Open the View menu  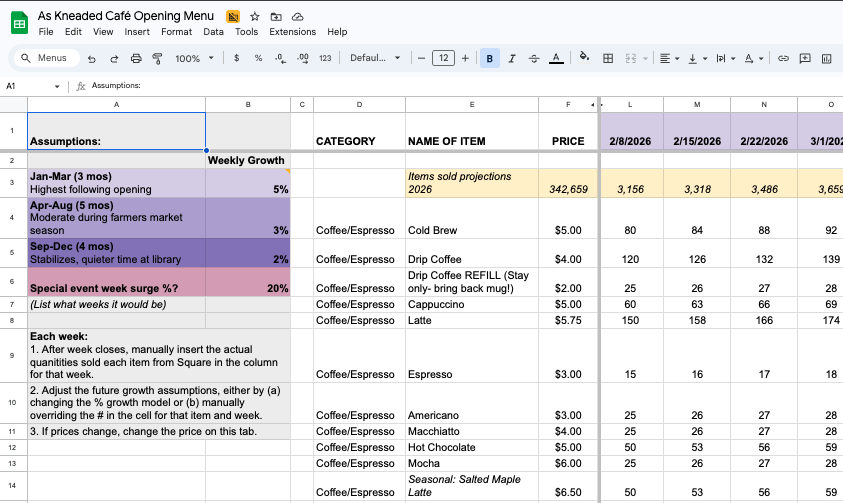[103, 32]
